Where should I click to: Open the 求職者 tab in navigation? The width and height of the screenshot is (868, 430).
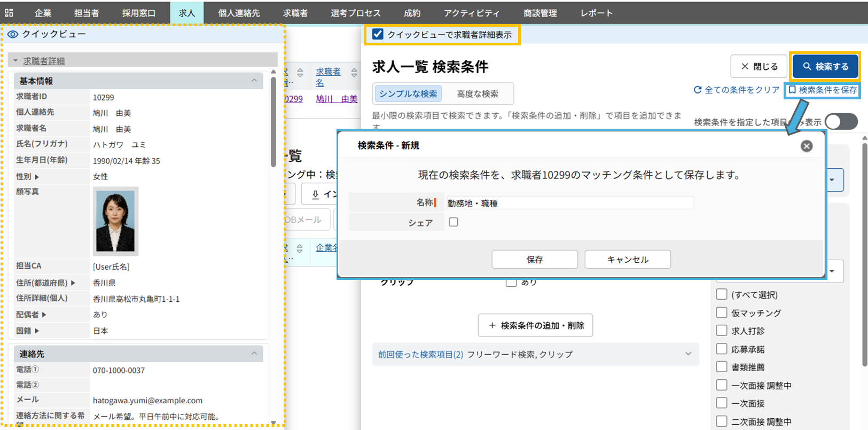coord(295,13)
